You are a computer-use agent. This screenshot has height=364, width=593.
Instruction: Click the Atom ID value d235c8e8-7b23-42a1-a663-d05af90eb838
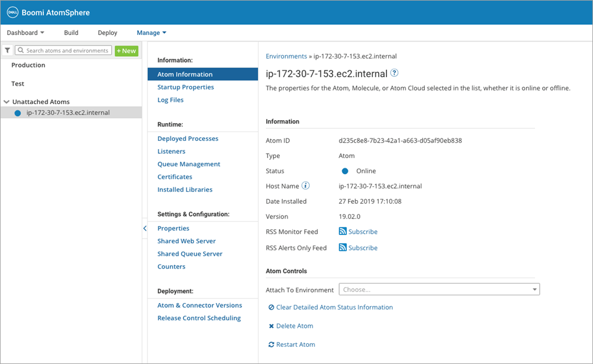click(400, 140)
